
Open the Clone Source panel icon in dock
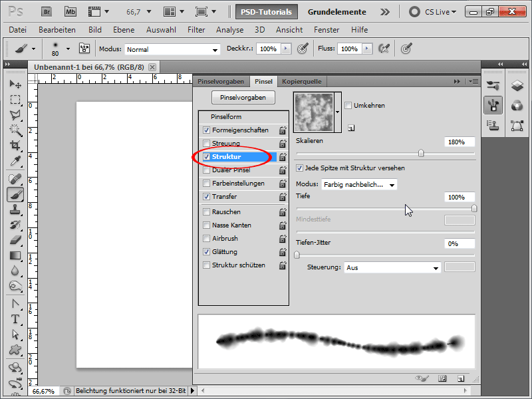point(493,126)
